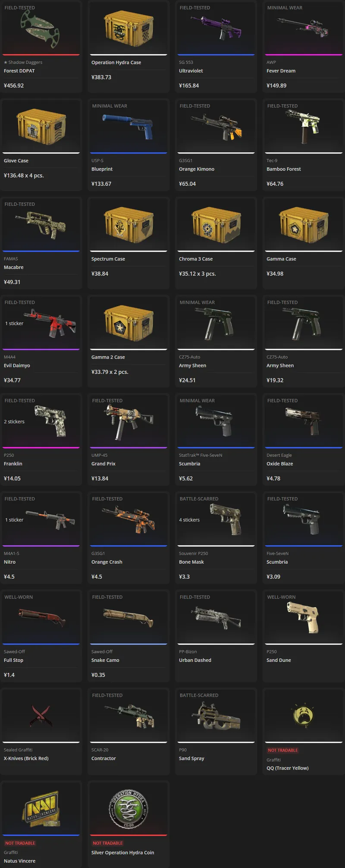The width and height of the screenshot is (345, 868).
Task: Click the Glove Case crate image
Action: [41, 126]
